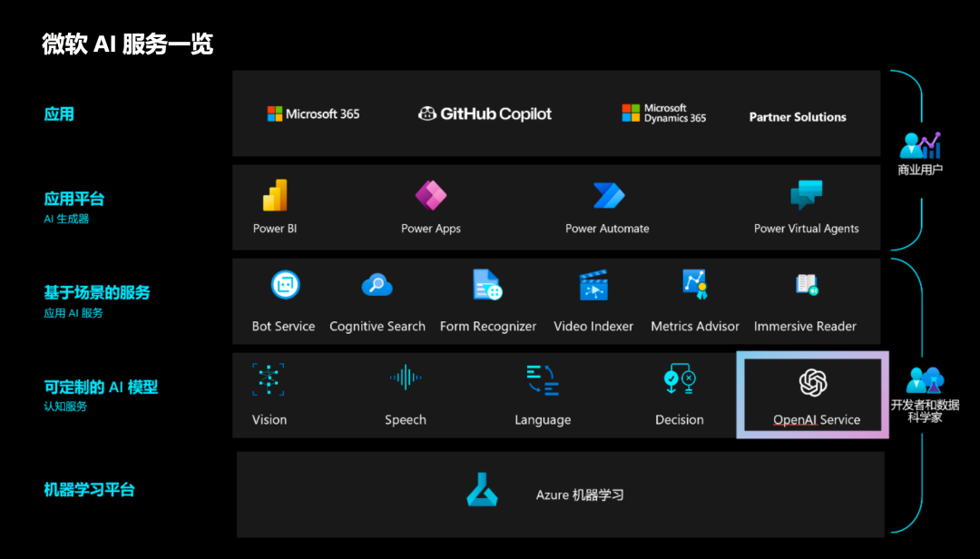Click the 'Partner Solutions' text

click(798, 117)
